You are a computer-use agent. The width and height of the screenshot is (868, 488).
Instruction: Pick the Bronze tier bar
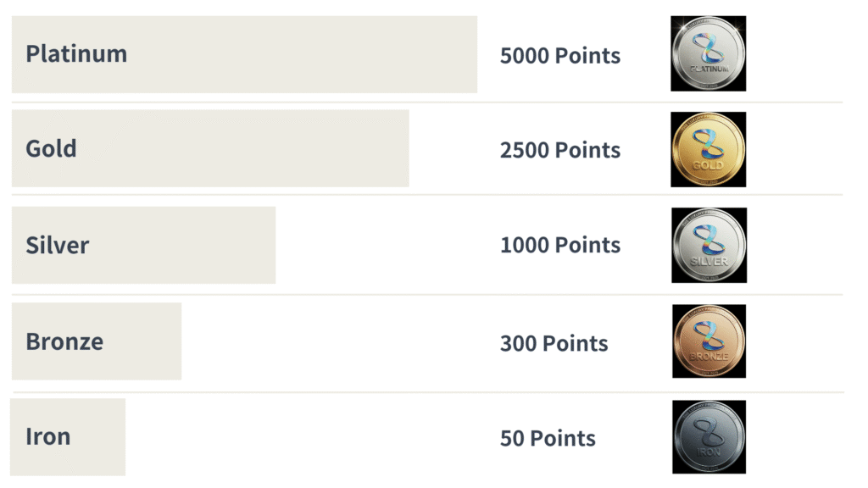[97, 341]
